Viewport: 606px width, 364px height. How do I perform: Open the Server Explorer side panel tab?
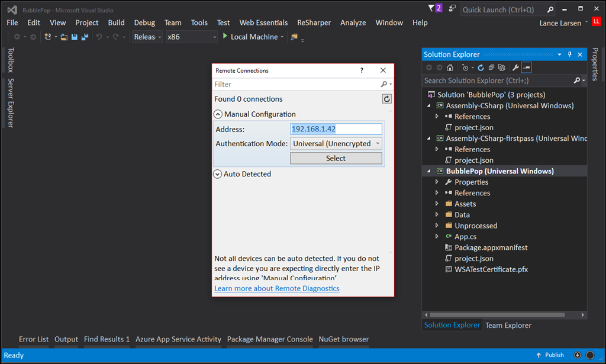coord(11,103)
